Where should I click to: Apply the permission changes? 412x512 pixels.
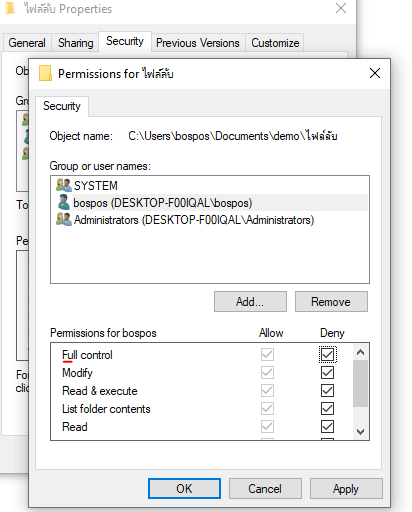pos(346,489)
